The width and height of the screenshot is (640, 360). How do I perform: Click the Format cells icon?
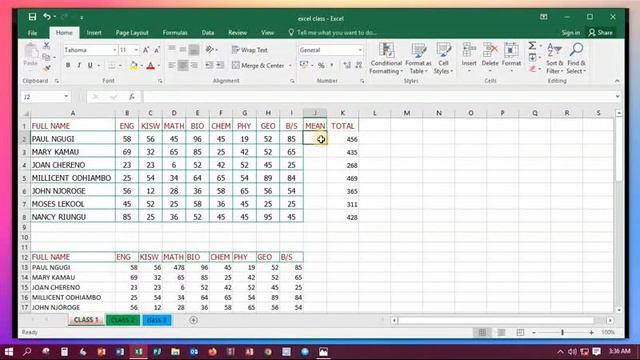pos(511,50)
